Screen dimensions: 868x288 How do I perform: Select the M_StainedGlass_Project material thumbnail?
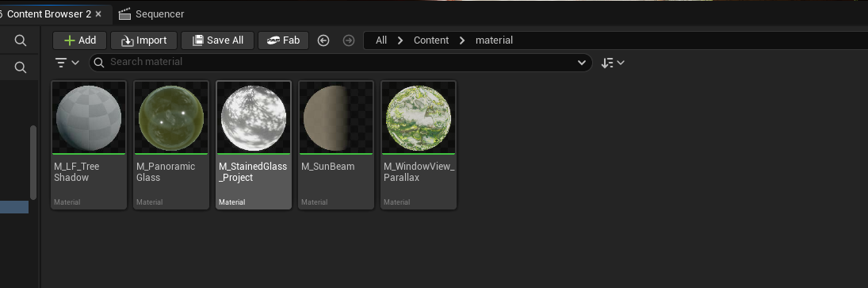coord(254,118)
